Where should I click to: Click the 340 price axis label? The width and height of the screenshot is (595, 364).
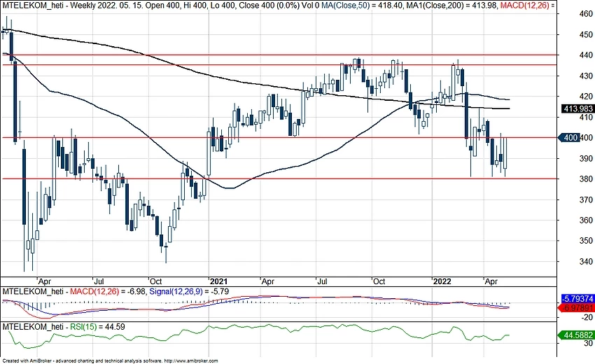pyautogui.click(x=587, y=261)
